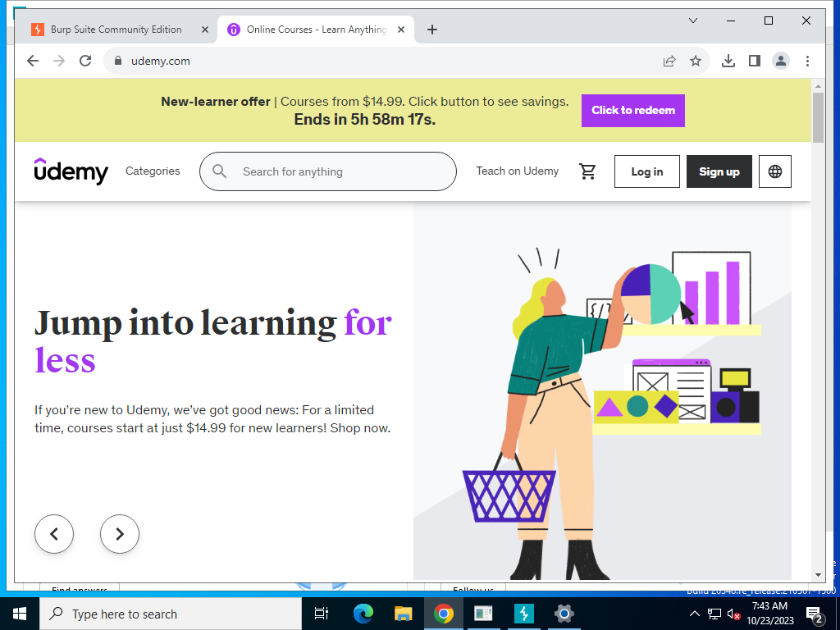The image size is (840, 630).
Task: Click the browser forward arrow
Action: click(59, 61)
